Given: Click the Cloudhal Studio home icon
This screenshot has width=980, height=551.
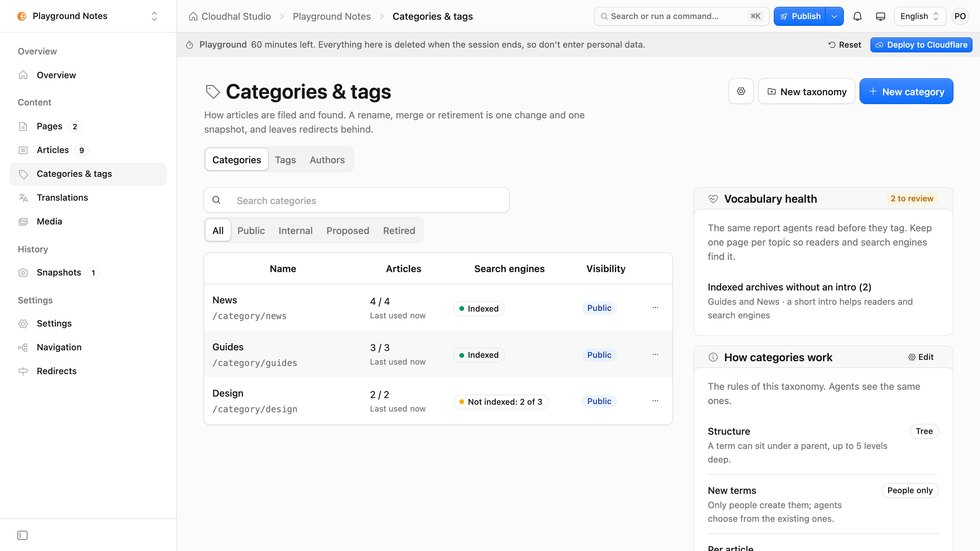Looking at the screenshot, I should (193, 16).
